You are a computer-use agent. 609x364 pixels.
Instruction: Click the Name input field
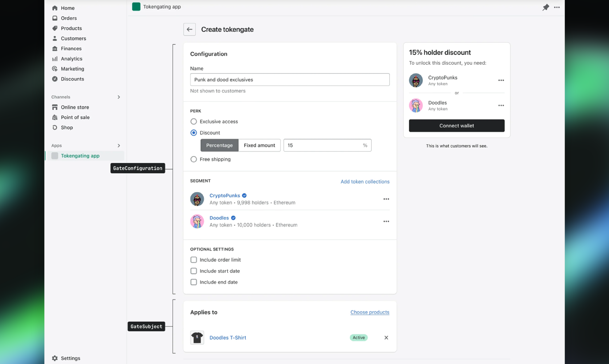click(290, 79)
